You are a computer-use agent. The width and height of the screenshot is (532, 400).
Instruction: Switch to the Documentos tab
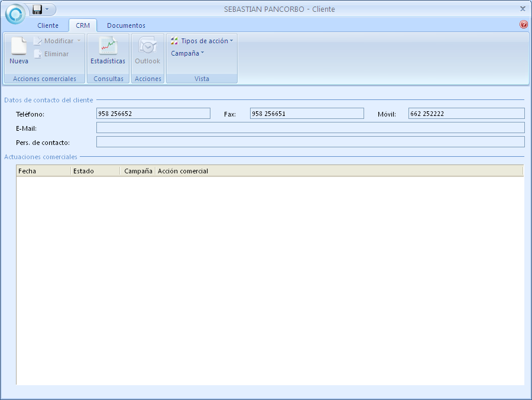click(x=126, y=25)
